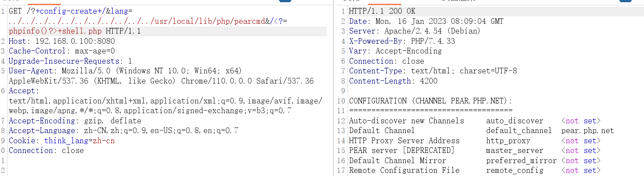Click the GET /?+config-create+/&lang= request line
644x176 pixels.
pyautogui.click(x=70, y=11)
